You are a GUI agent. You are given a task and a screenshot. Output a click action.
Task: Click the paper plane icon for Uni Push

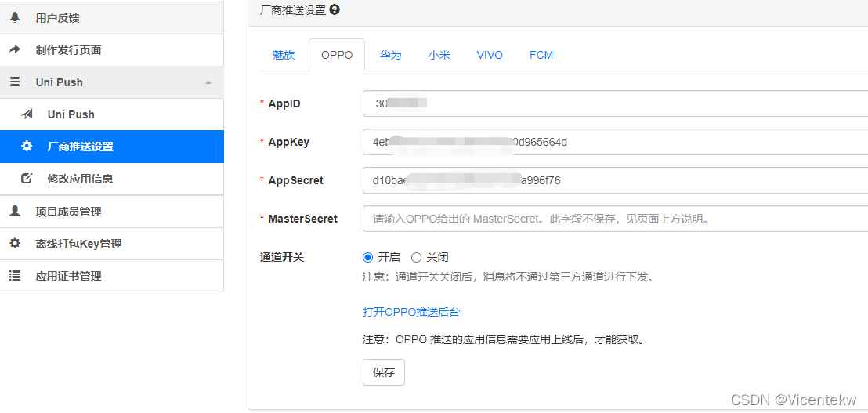point(27,114)
